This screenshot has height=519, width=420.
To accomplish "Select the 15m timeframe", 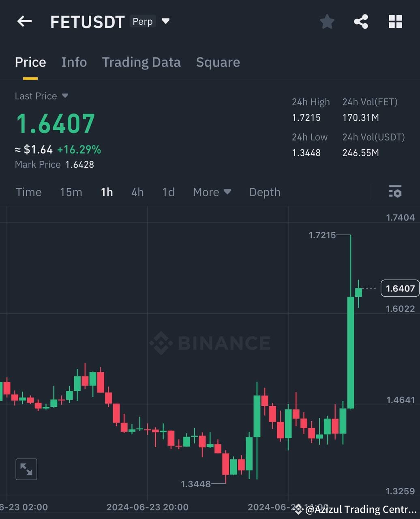I will click(71, 192).
